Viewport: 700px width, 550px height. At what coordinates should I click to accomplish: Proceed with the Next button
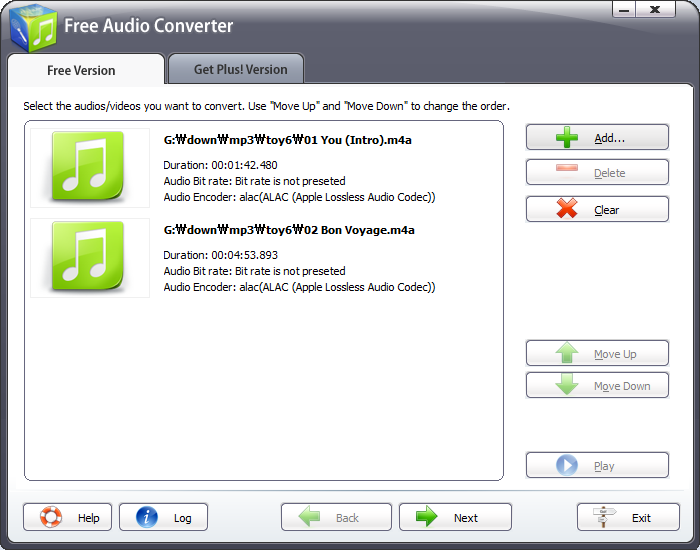click(x=455, y=517)
